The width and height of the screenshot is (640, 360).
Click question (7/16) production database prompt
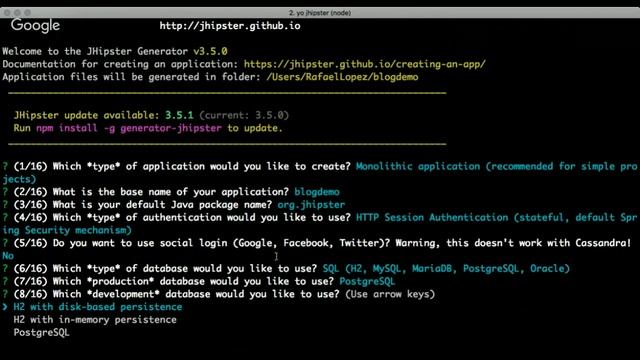(173, 281)
